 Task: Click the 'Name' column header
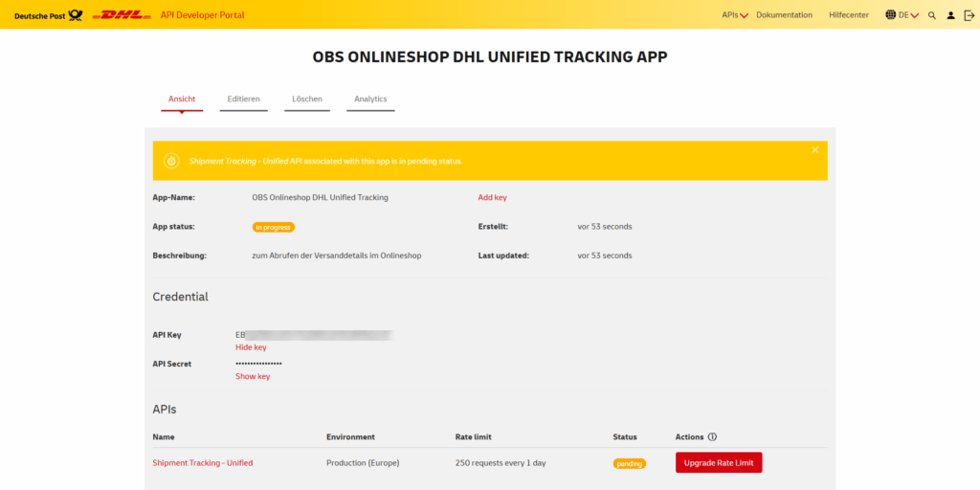click(164, 436)
